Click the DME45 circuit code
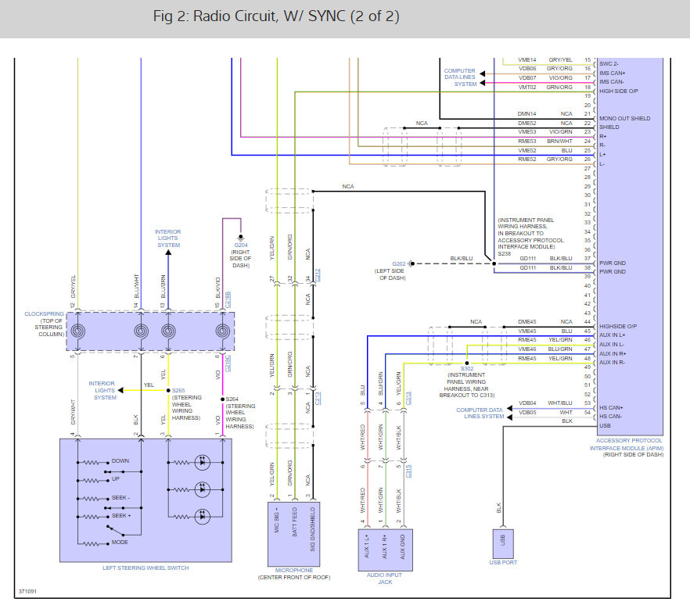 [x=527, y=322]
